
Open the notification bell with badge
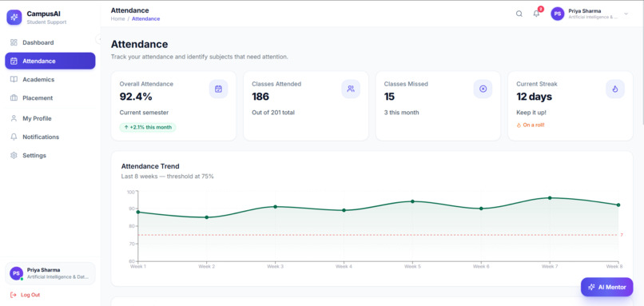537,13
